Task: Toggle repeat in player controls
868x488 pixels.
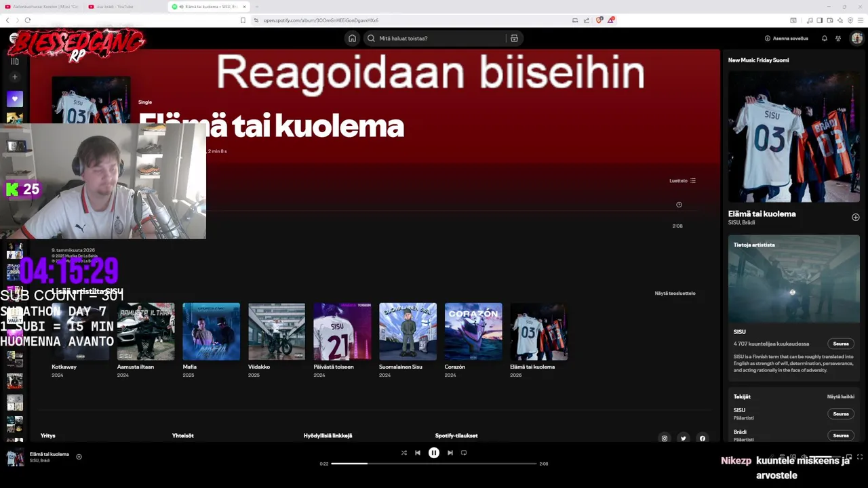Action: click(464, 453)
